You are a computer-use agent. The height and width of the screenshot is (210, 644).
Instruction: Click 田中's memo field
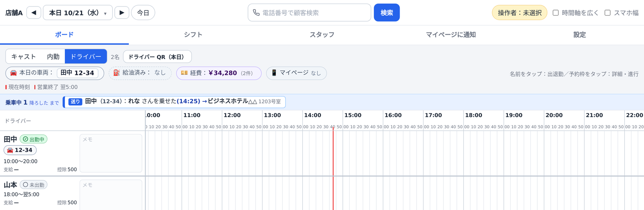tap(111, 153)
